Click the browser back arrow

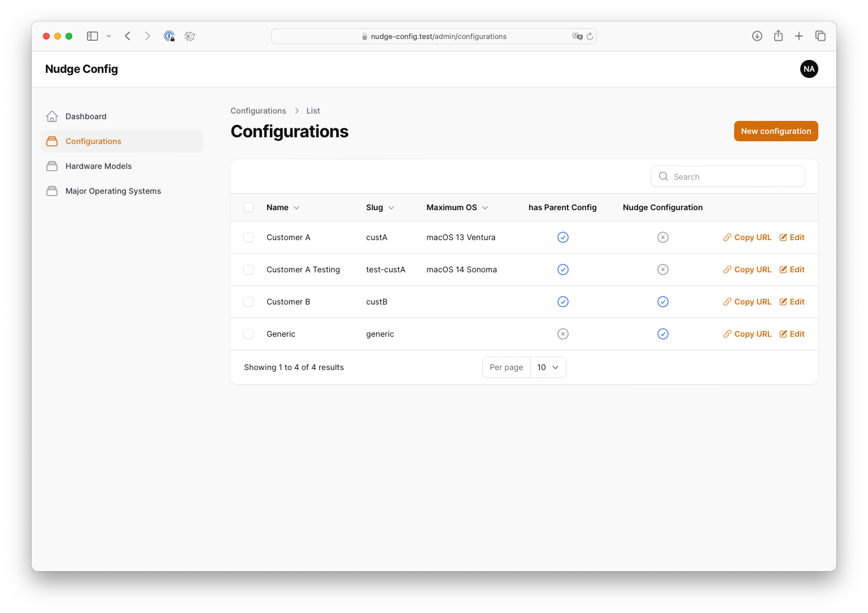(128, 36)
